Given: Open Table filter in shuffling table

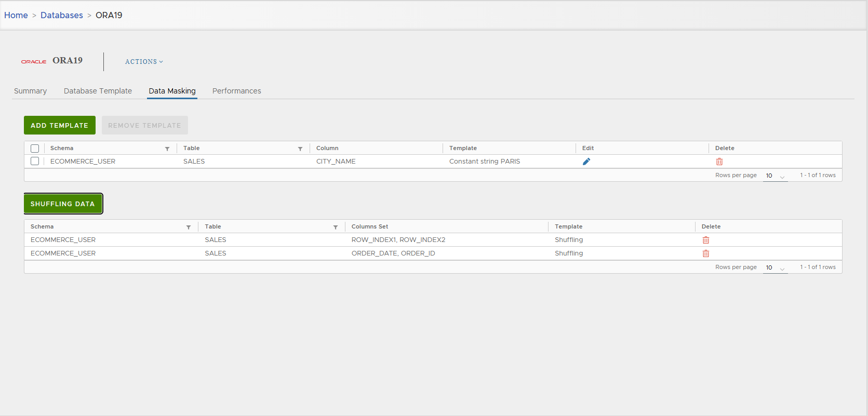Looking at the screenshot, I should point(336,227).
